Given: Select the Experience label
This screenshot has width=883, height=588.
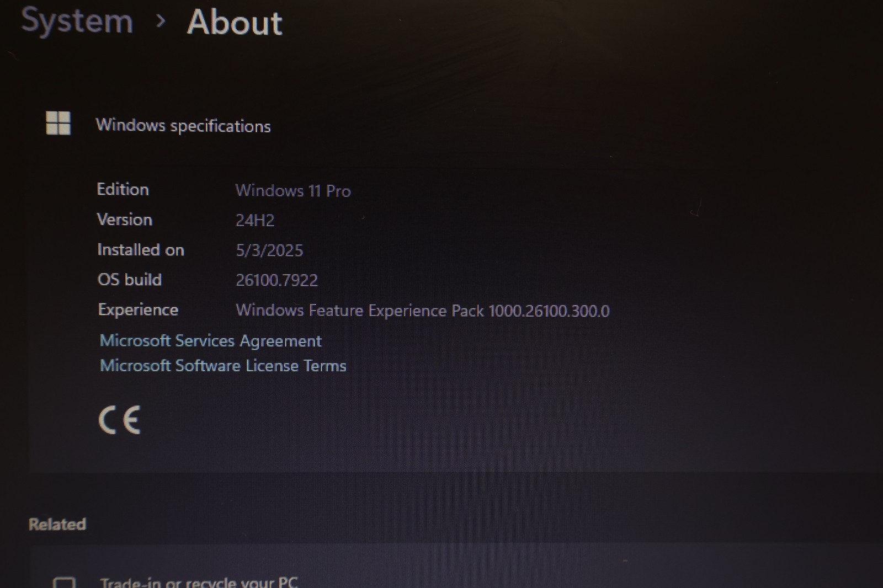Looking at the screenshot, I should coord(138,310).
